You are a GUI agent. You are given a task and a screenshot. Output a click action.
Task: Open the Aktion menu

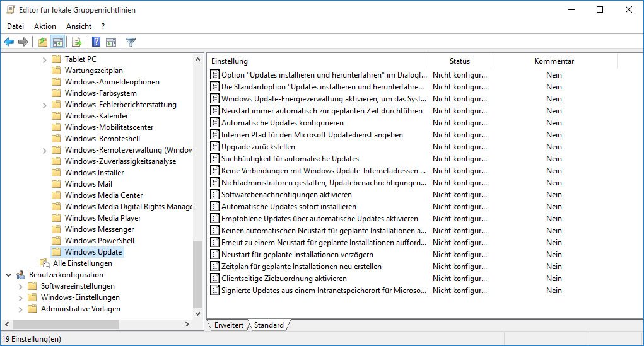click(45, 26)
